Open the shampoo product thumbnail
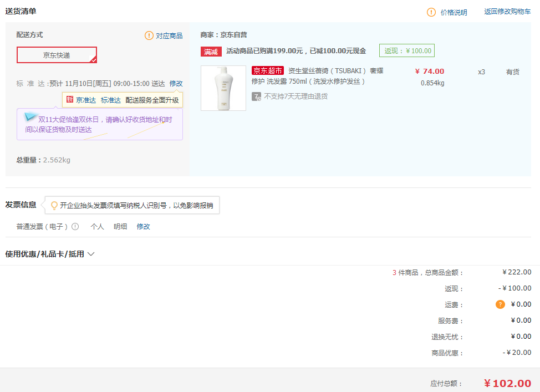 click(223, 88)
